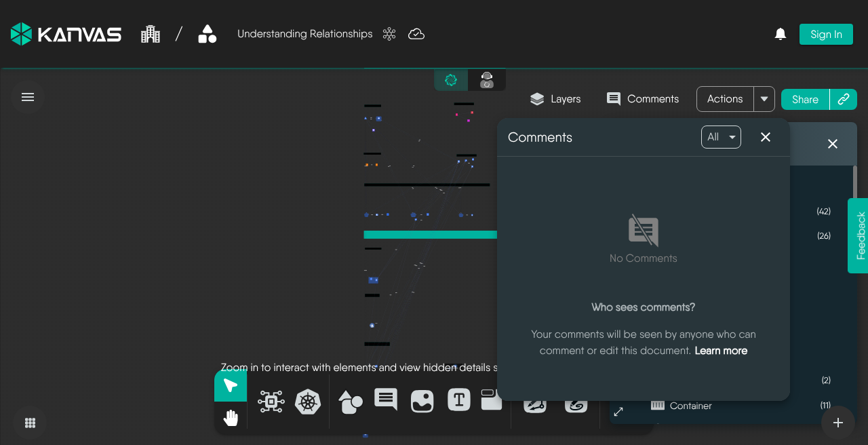Close the panel behind Comments

833,144
